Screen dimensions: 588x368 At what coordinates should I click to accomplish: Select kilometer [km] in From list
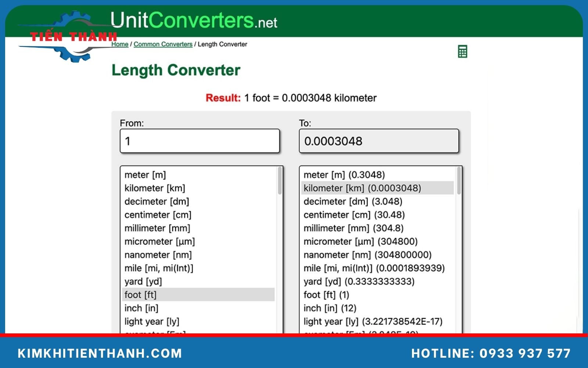155,188
